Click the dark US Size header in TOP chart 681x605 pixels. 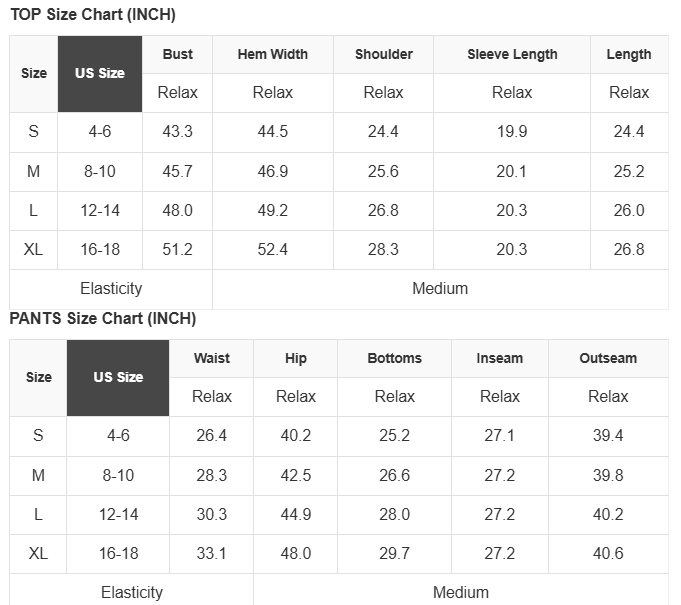[100, 73]
